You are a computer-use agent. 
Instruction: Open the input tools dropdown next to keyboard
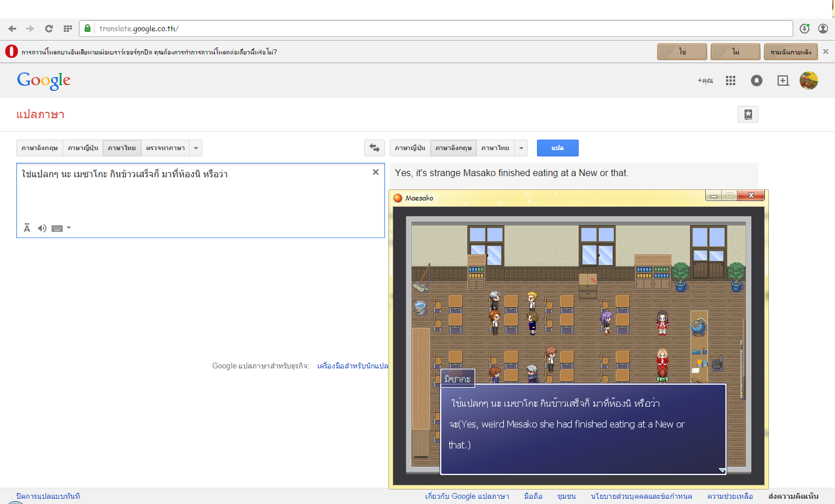(68, 228)
